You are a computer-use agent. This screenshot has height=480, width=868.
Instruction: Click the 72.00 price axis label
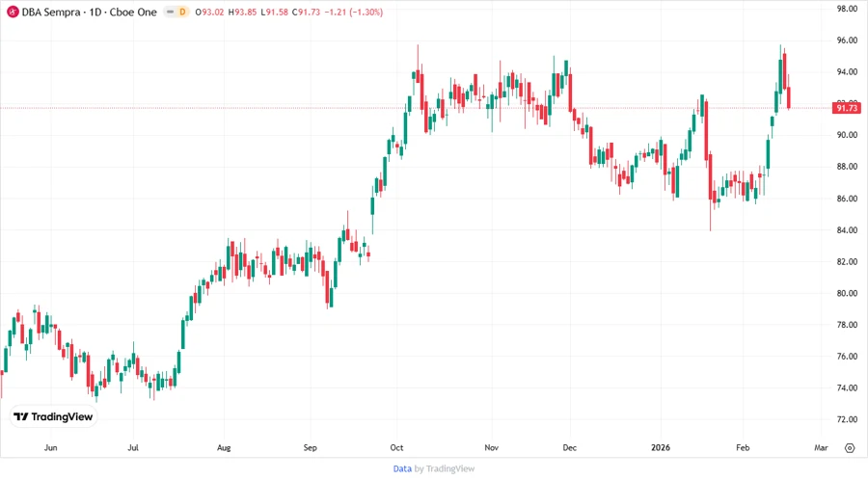pyautogui.click(x=847, y=419)
